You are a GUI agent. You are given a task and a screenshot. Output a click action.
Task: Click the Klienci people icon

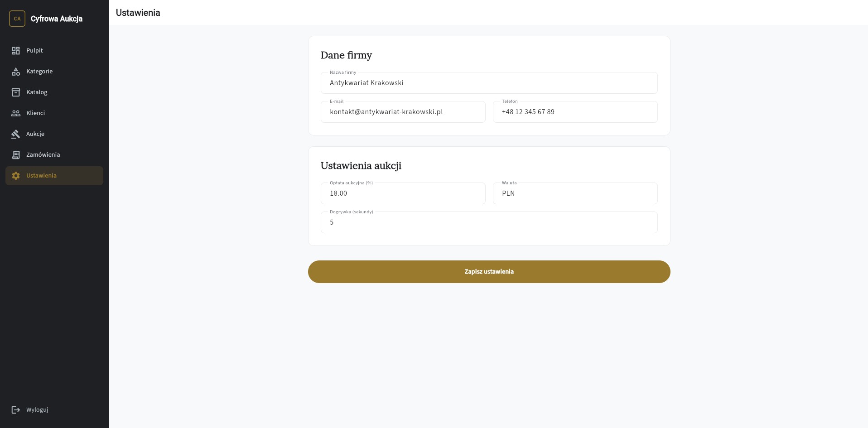(x=16, y=113)
